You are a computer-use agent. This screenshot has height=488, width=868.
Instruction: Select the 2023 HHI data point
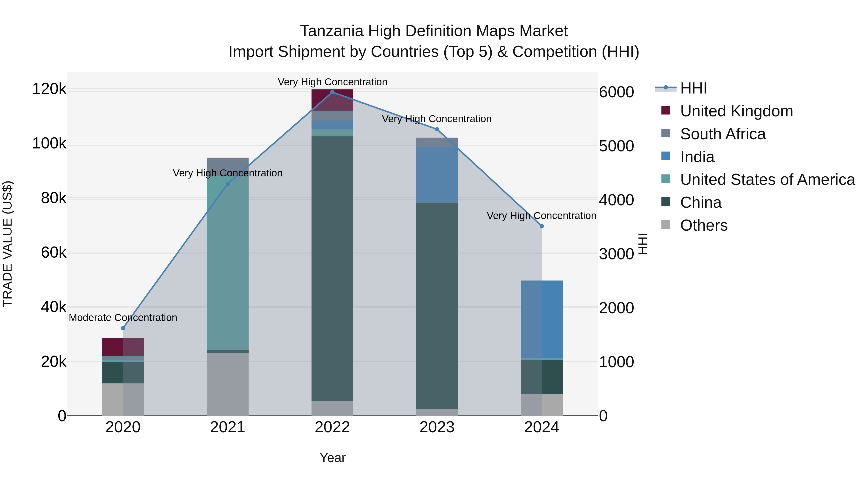(437, 129)
